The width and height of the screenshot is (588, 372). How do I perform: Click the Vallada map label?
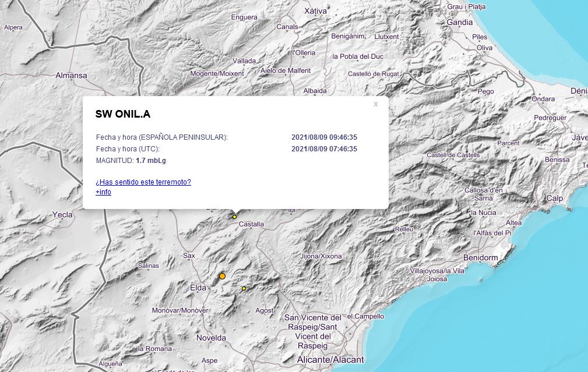point(244,61)
